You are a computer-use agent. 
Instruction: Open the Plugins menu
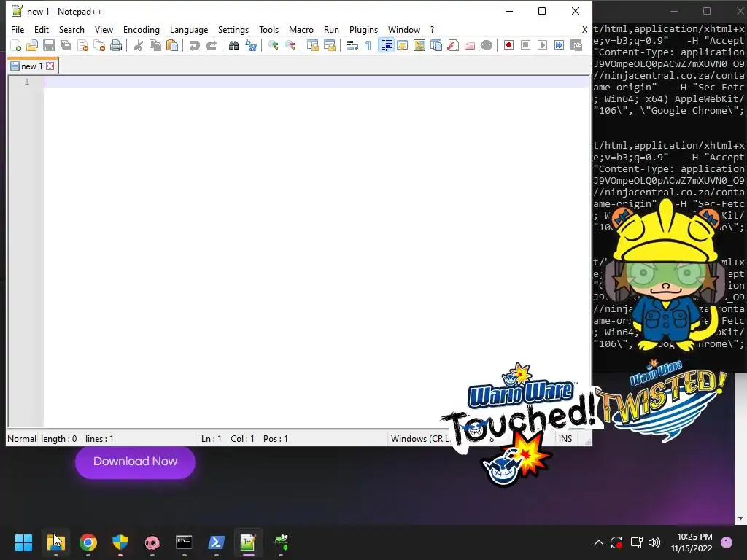[363, 29]
